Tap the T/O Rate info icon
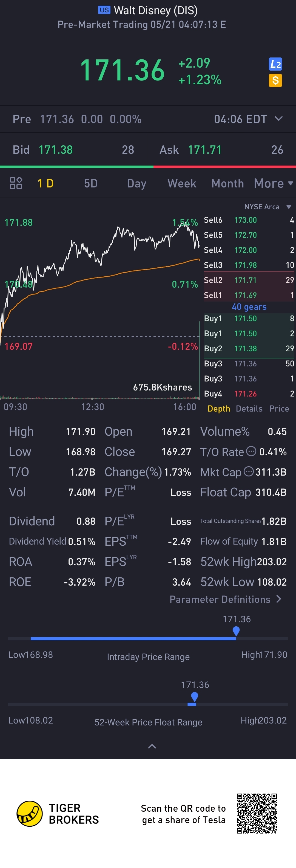Viewport: 296px width, 868px height. (251, 451)
